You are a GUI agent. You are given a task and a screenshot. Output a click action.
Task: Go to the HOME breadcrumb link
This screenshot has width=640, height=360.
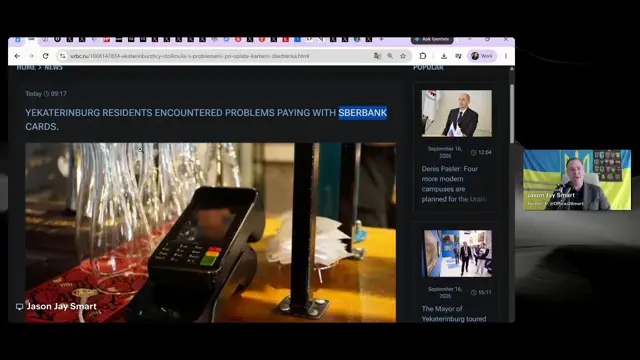pyautogui.click(x=26, y=67)
